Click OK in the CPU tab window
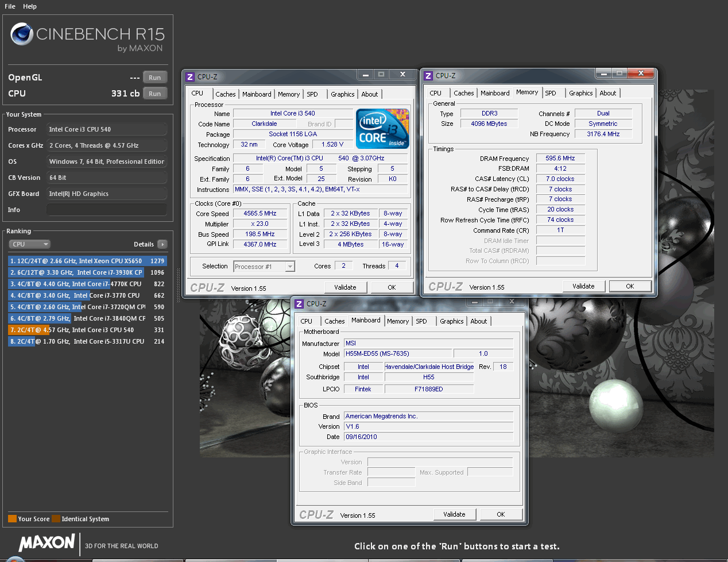Viewport: 728px width, 562px height. (392, 287)
